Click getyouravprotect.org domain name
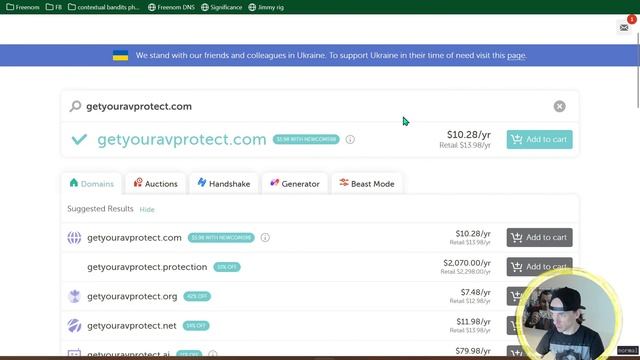This screenshot has width=640, height=360. 132,296
